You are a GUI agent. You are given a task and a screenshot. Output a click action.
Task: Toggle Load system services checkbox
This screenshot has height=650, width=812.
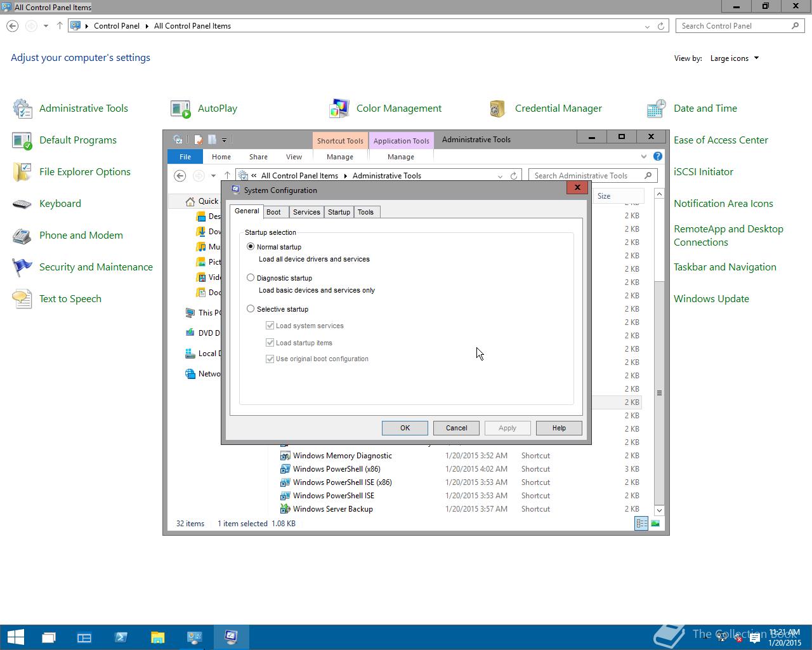270,326
